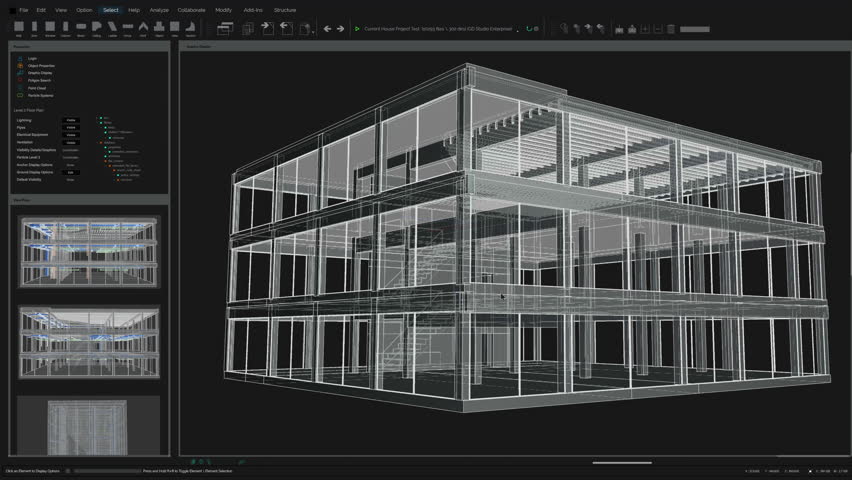Go forward with the right arrow
This screenshot has width=852, height=480.
[x=340, y=29]
